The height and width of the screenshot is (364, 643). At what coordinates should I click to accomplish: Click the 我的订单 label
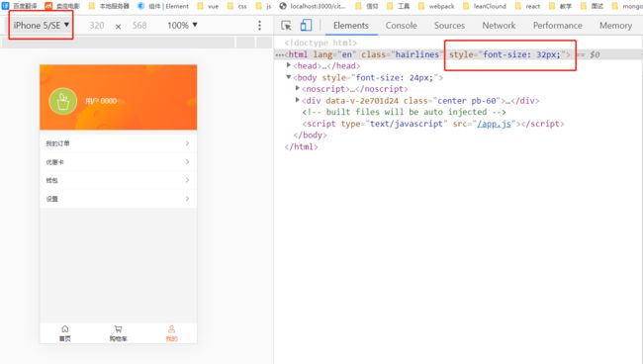(57, 143)
